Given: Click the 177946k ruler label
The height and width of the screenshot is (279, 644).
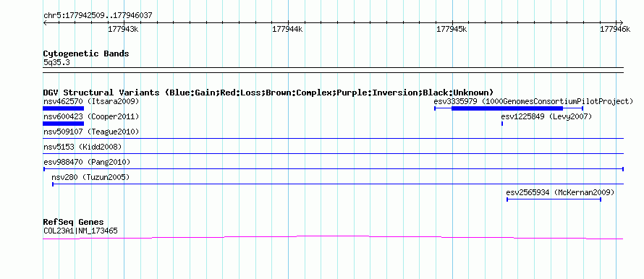Looking at the screenshot, I should (x=615, y=29).
